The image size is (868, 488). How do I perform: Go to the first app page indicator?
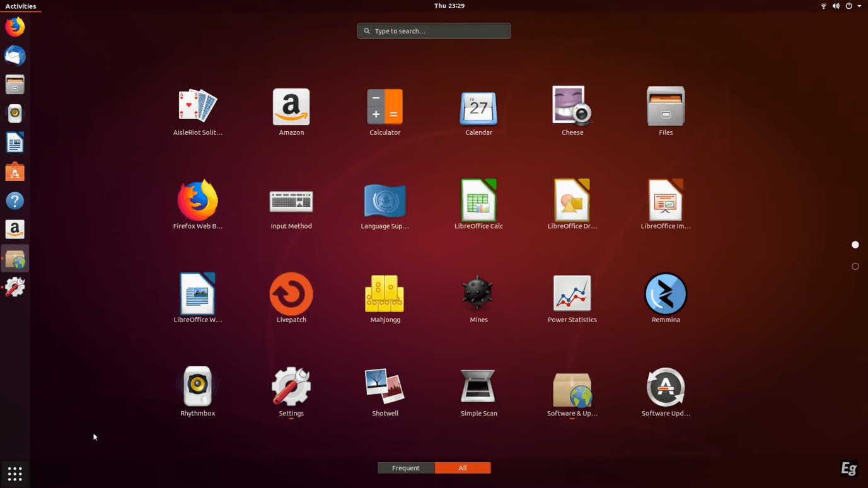(855, 245)
